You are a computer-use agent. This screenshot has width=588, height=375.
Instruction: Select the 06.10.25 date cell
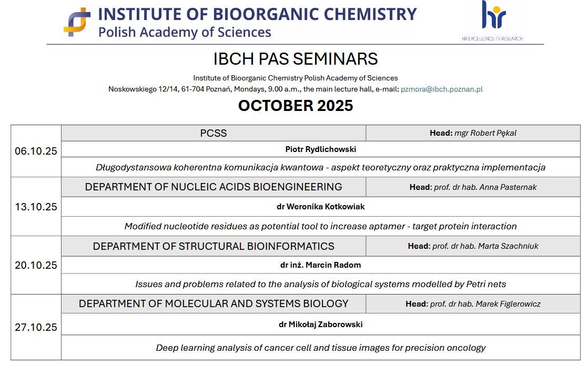point(36,151)
